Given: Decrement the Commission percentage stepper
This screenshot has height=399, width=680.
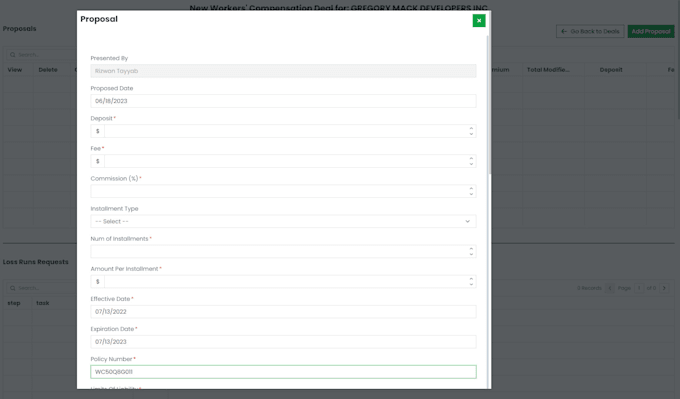Looking at the screenshot, I should click(471, 194).
